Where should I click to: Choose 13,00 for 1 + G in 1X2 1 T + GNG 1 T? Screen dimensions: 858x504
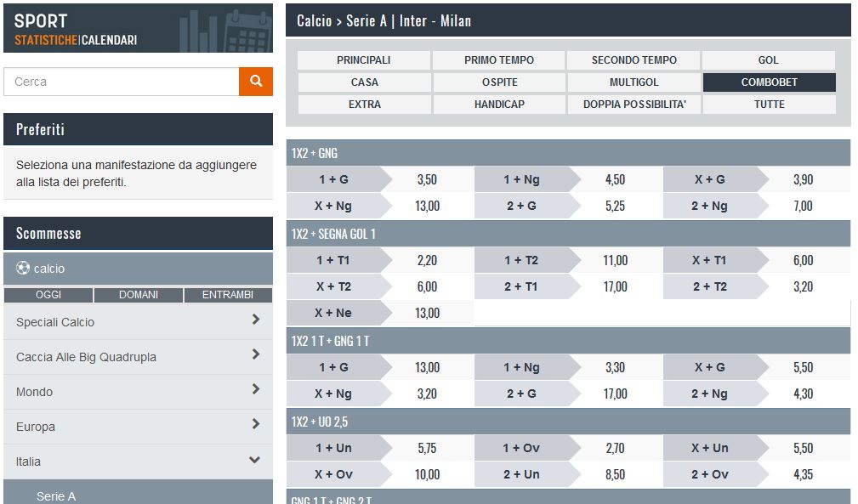click(x=428, y=367)
